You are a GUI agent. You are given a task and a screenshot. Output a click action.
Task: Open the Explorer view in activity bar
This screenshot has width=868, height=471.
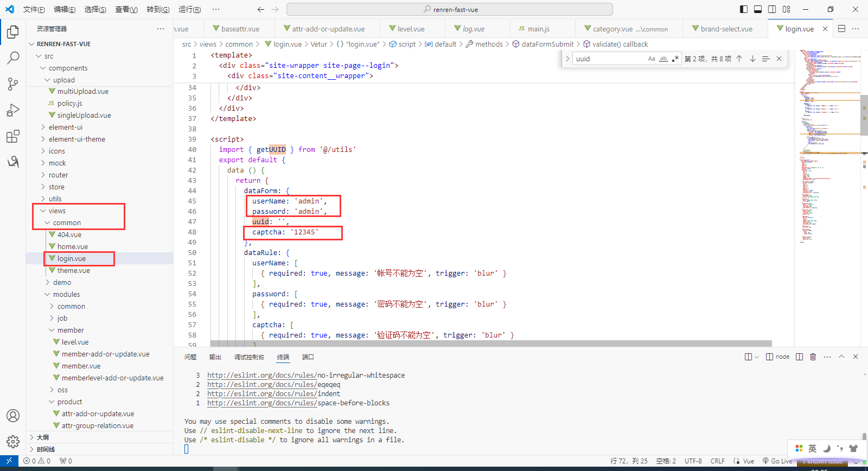coord(13,32)
